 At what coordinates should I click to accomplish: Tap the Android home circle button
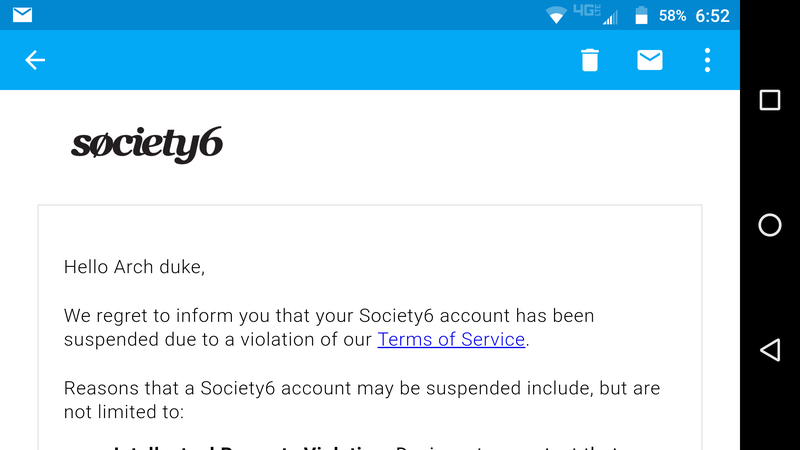tap(769, 225)
